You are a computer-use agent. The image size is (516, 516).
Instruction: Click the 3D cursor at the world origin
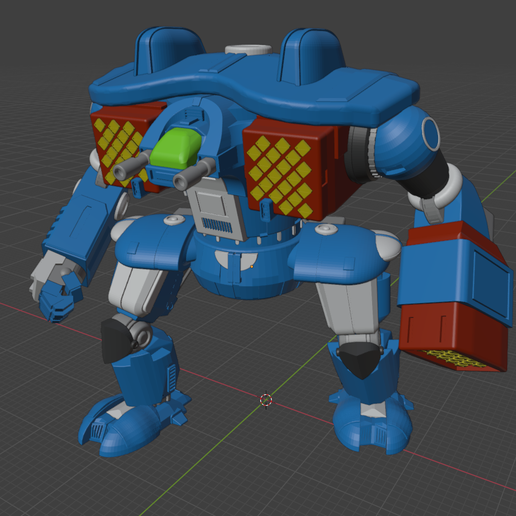[266, 400]
